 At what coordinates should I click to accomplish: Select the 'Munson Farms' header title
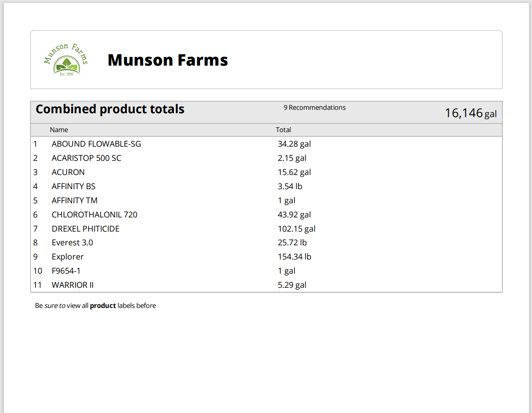pos(167,60)
